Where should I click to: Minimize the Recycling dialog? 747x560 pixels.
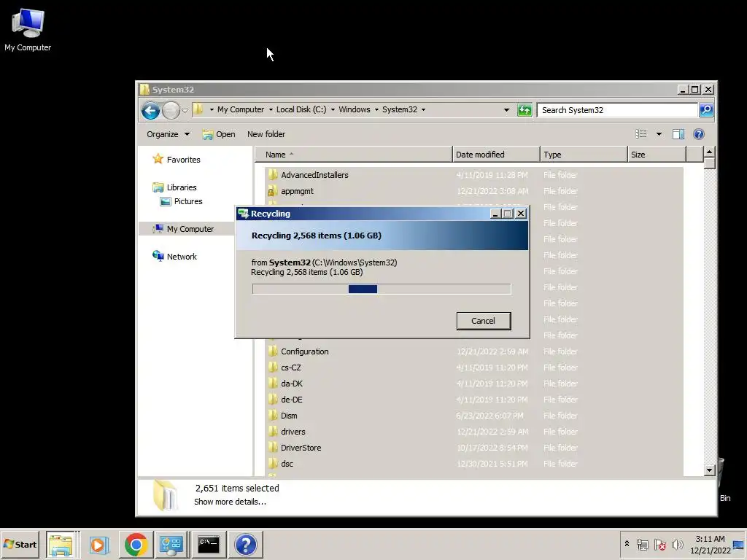pos(495,214)
